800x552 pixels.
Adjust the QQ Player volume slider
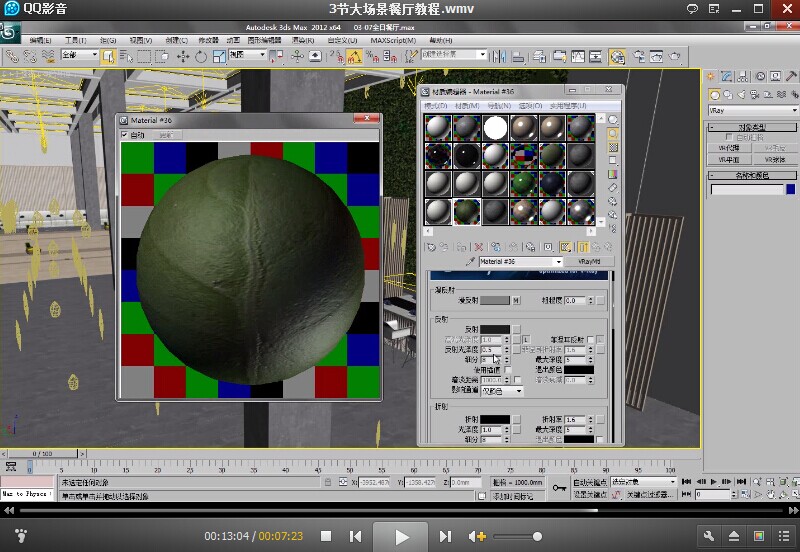517,536
